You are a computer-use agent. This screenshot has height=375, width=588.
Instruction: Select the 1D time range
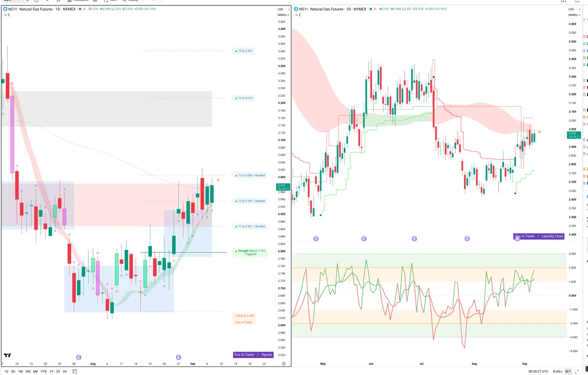tap(5, 371)
